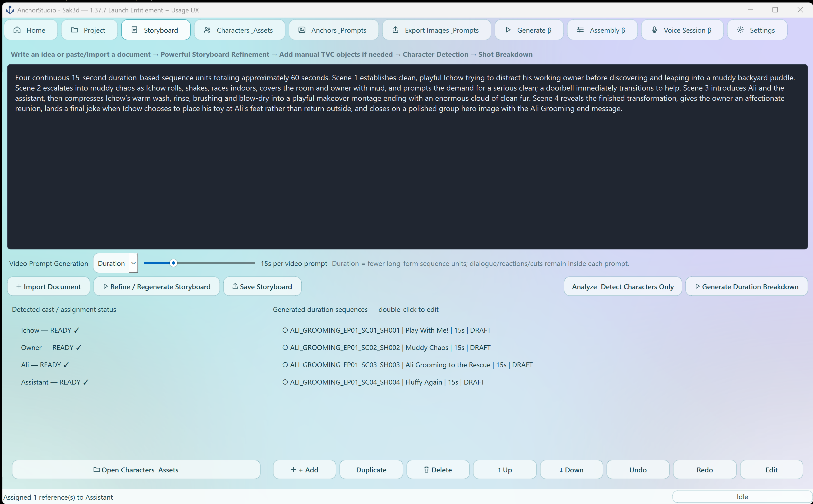
Task: Select the Ichow READY cast entry
Action: (x=50, y=330)
